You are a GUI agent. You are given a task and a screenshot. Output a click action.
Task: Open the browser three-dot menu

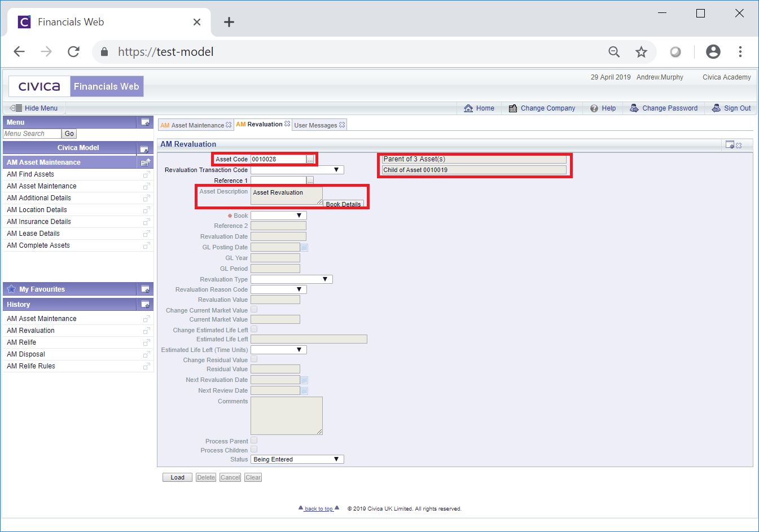click(740, 52)
